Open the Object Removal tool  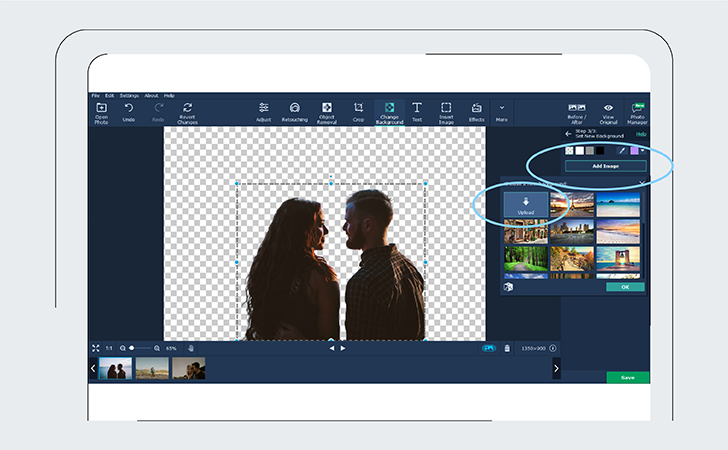(326, 108)
